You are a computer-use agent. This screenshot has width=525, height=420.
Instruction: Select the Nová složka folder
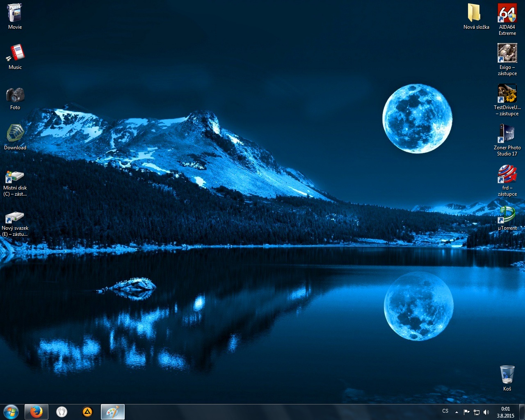(x=476, y=16)
